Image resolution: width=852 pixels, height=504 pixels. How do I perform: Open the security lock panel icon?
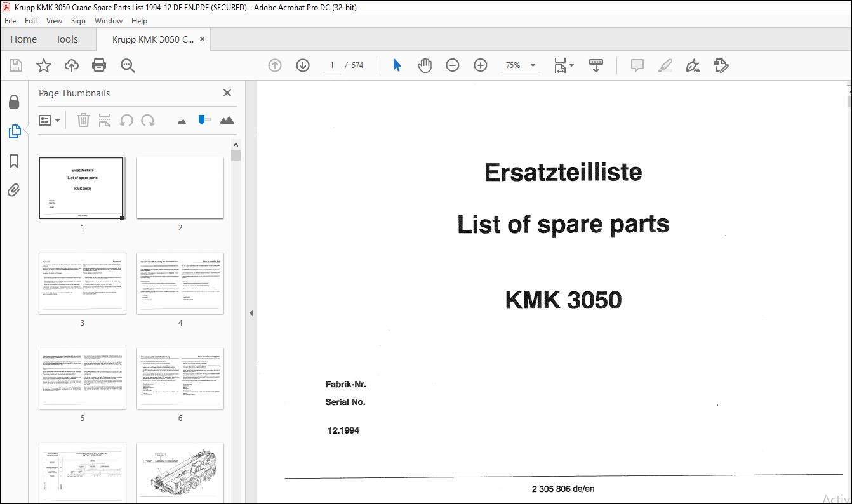pyautogui.click(x=14, y=102)
